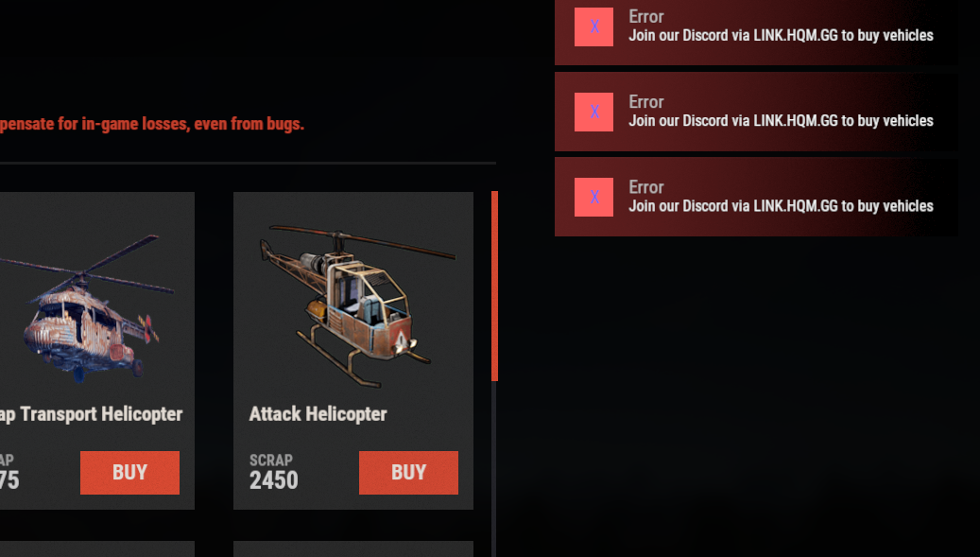Screen dimensions: 980x557
Task: Click the scrollbar track below the thumb
Action: click(494, 469)
